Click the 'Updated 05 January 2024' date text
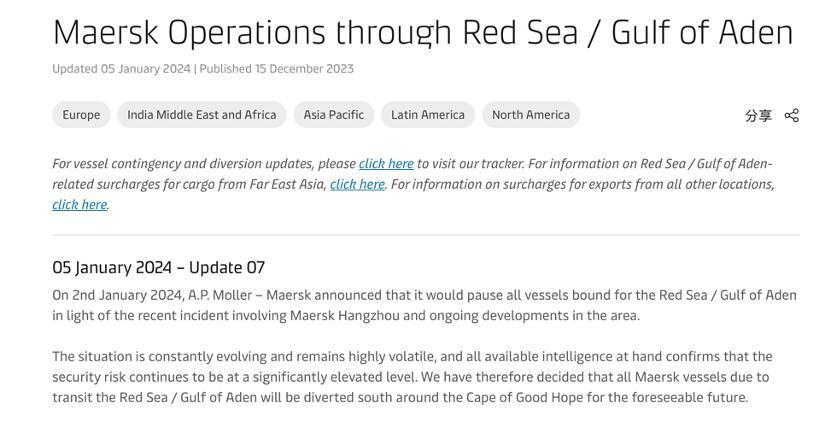Viewport: 832px width, 422px height. [121, 69]
